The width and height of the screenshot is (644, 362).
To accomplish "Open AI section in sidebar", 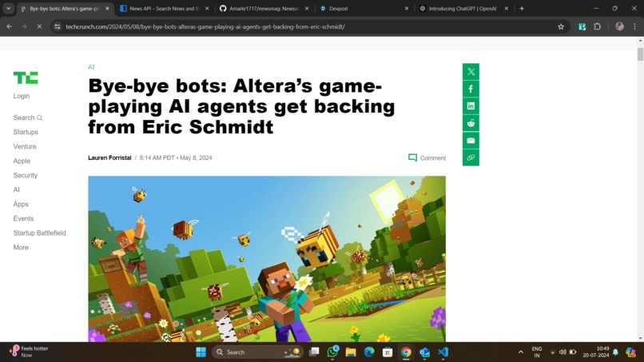I will 17,189.
